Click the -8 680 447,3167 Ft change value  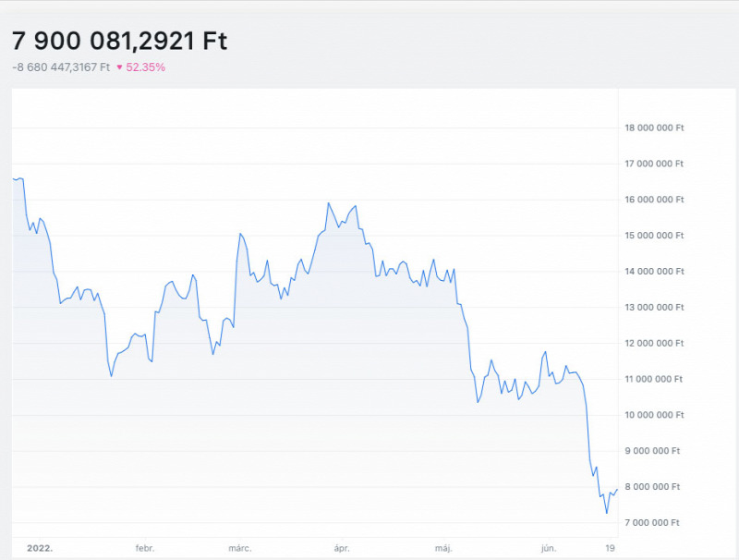[x=61, y=67]
